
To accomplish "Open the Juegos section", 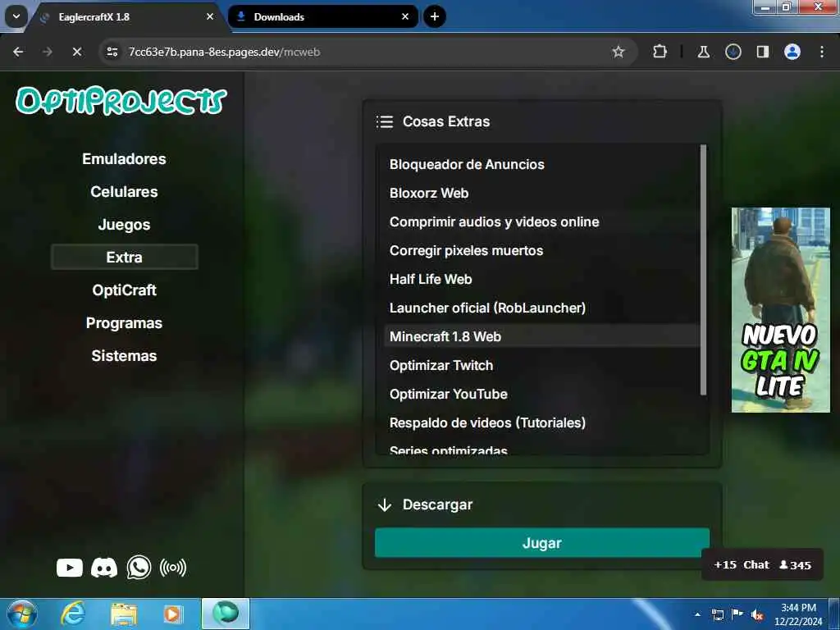I will [125, 225].
